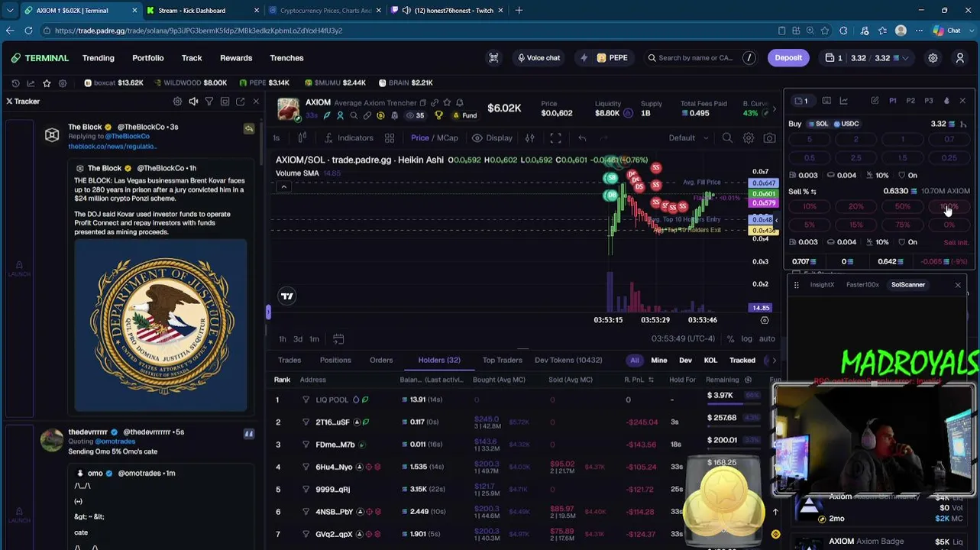Image resolution: width=980 pixels, height=550 pixels.
Task: Search within the chart toolbar
Action: pyautogui.click(x=727, y=138)
